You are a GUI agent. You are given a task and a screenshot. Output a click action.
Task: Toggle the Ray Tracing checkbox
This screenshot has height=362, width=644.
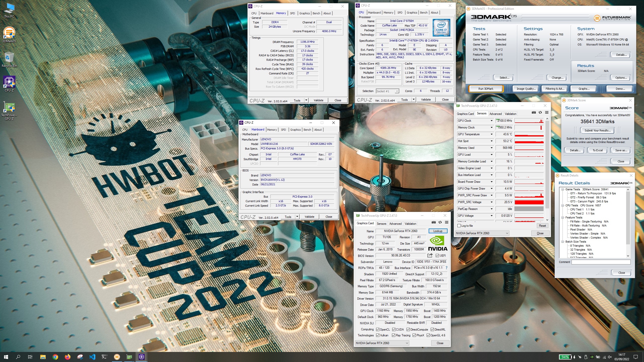[394, 335]
